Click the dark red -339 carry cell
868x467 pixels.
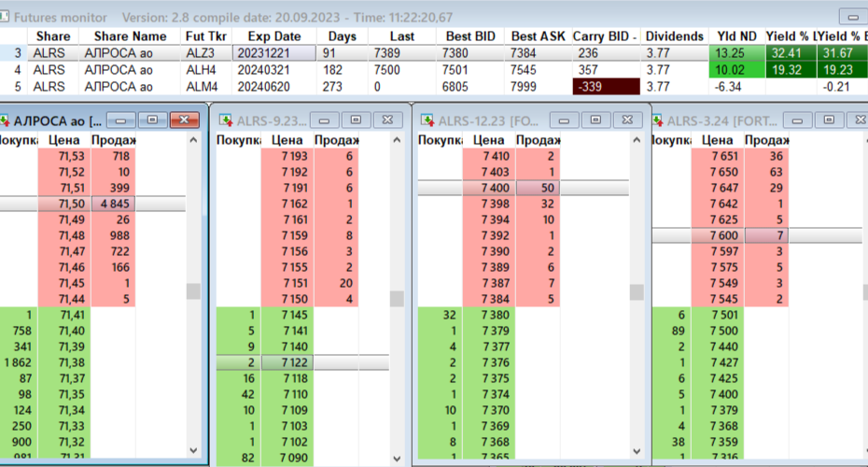point(606,87)
